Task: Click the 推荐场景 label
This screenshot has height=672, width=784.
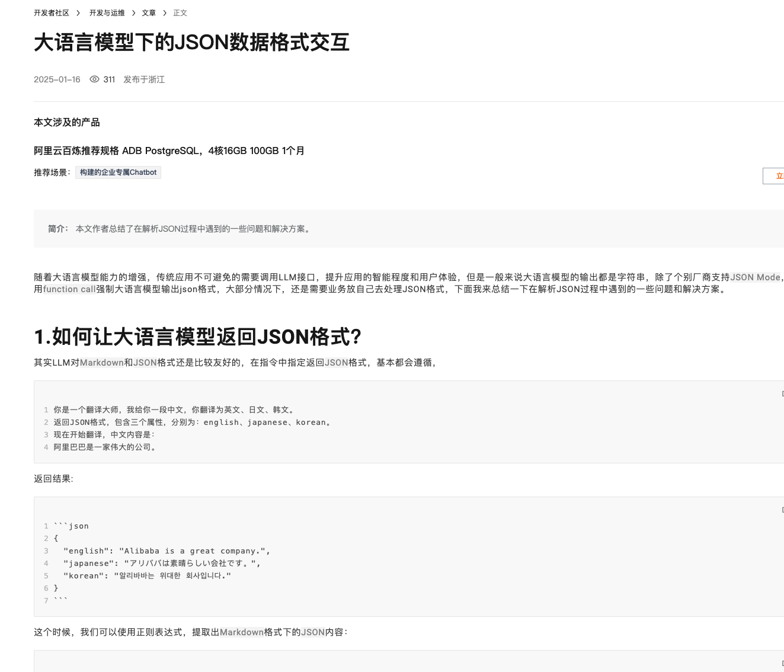Action: (x=52, y=172)
